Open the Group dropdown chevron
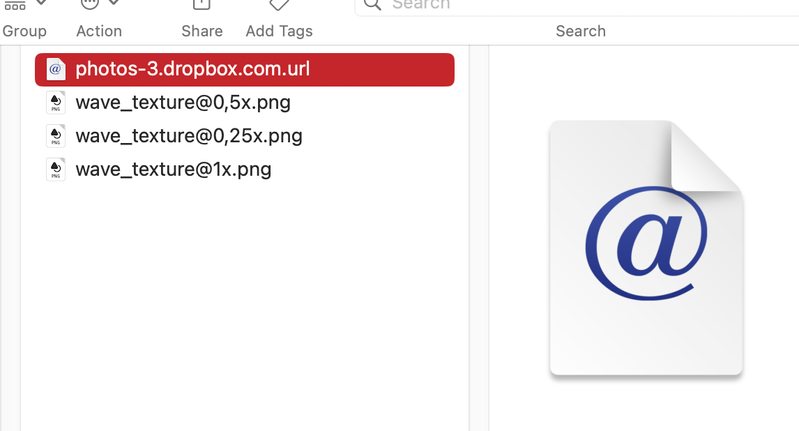This screenshot has width=799, height=431. click(41, 4)
